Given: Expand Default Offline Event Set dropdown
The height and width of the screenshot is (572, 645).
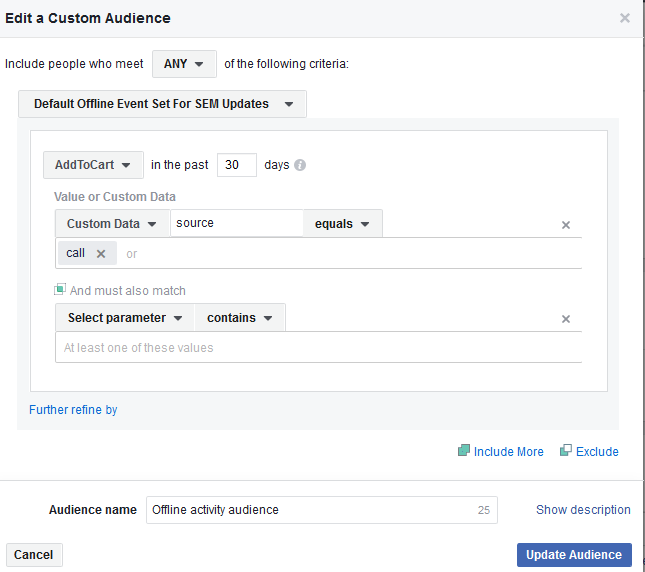Looking at the screenshot, I should coord(162,104).
